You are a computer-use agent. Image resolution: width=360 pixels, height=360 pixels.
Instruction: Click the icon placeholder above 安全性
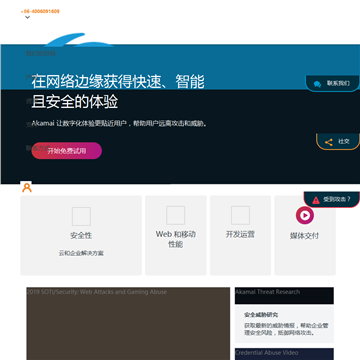(81, 216)
